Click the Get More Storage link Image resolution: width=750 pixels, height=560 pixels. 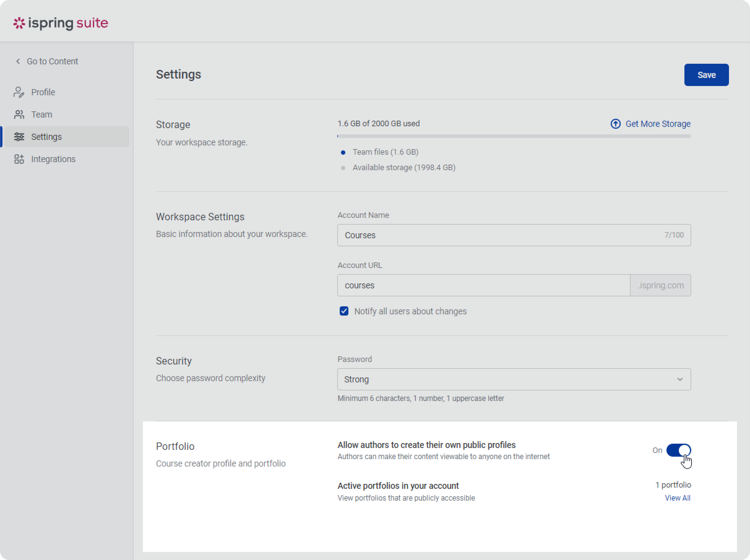(657, 124)
